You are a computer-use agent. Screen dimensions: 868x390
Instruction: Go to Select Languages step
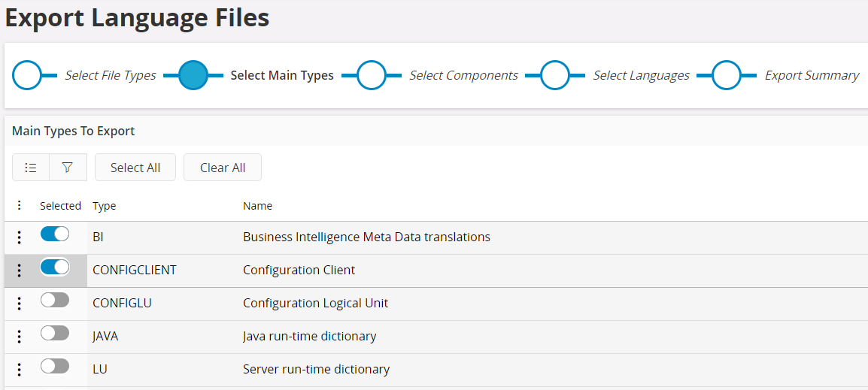(554, 75)
